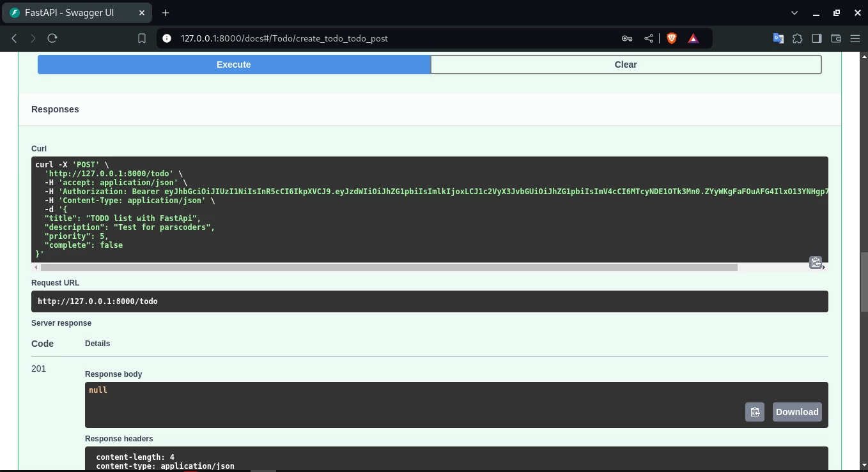The width and height of the screenshot is (868, 472).
Task: Copy the response body to clipboard
Action: point(754,412)
